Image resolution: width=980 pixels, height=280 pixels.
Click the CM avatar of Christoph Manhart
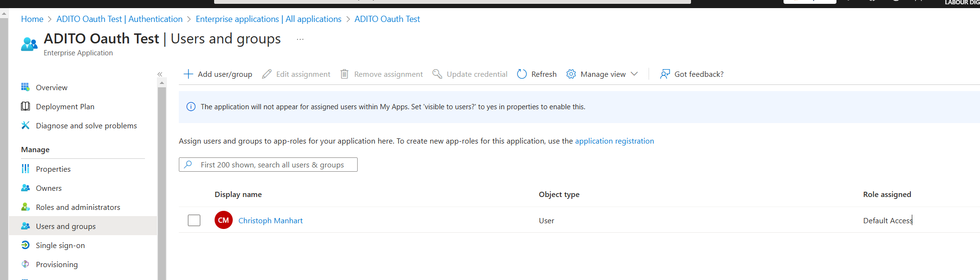[x=224, y=220]
